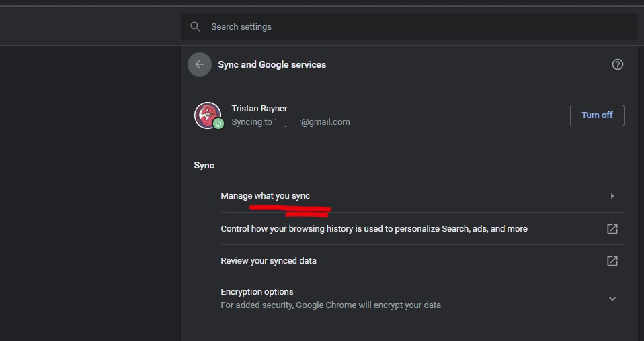Click the back arrow beside Sync and Google services

click(x=200, y=65)
